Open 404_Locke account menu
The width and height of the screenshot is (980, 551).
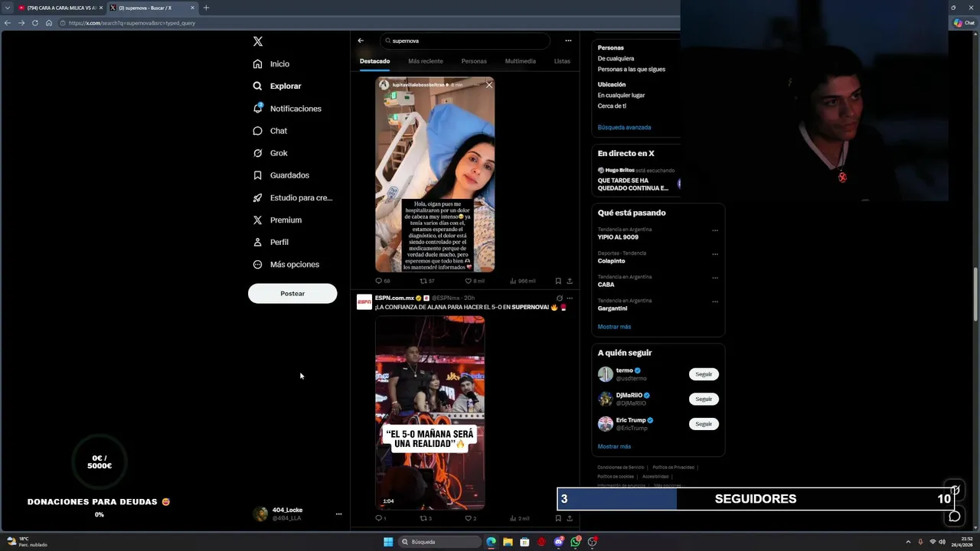[338, 514]
